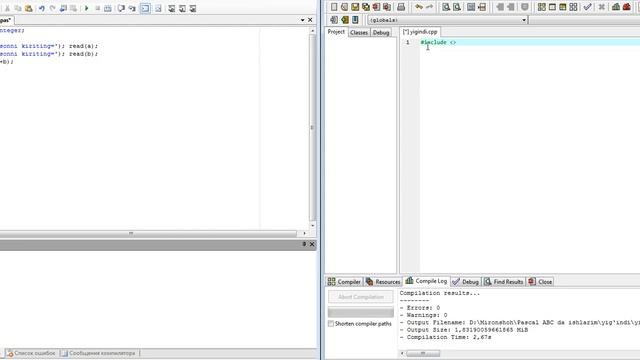640x360 pixels.
Task: Switch to Project tab in Dev-C++
Action: click(x=336, y=32)
